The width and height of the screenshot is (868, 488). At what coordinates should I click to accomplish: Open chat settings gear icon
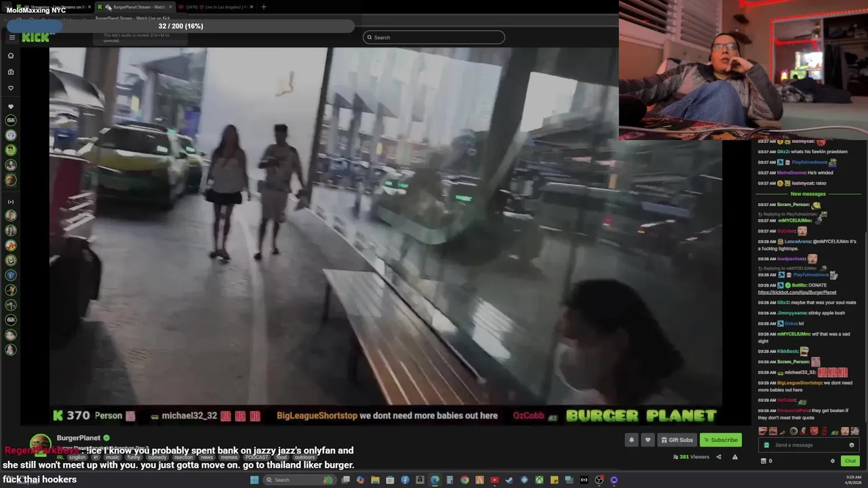click(x=833, y=461)
